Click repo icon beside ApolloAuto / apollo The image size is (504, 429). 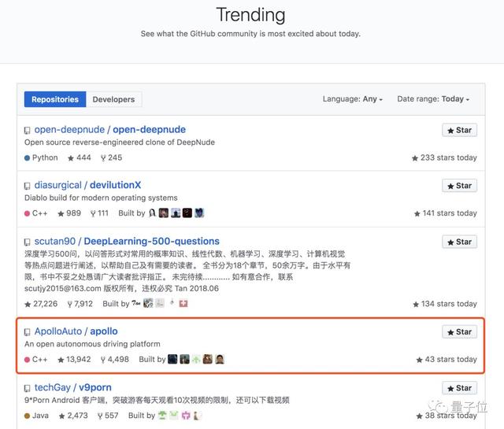pyautogui.click(x=28, y=332)
